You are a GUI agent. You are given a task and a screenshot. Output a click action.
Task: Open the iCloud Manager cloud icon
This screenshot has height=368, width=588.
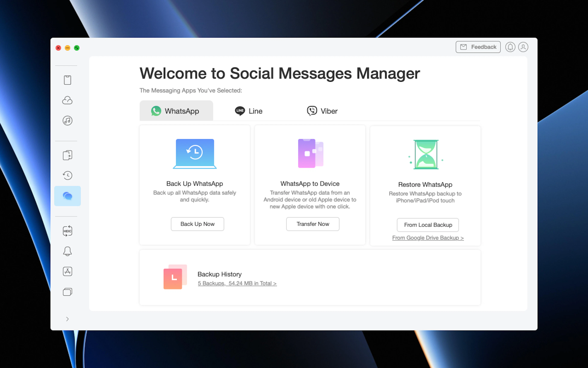[67, 100]
